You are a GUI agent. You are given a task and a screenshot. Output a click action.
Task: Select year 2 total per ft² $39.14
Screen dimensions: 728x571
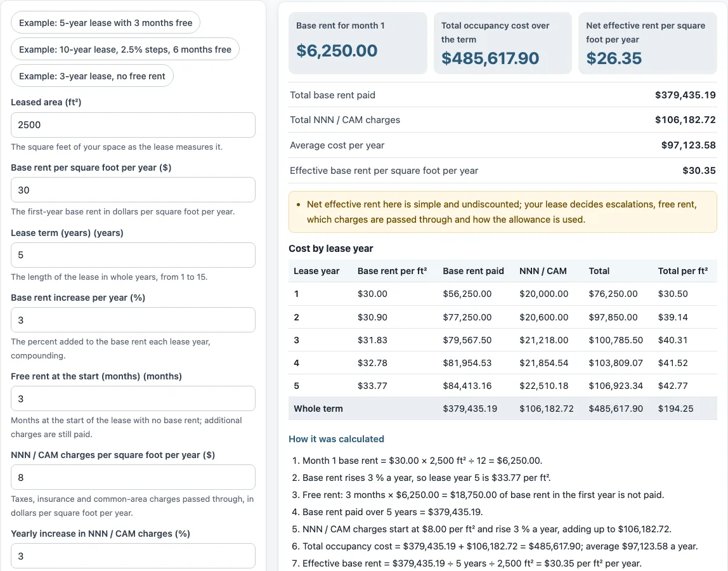(x=673, y=317)
